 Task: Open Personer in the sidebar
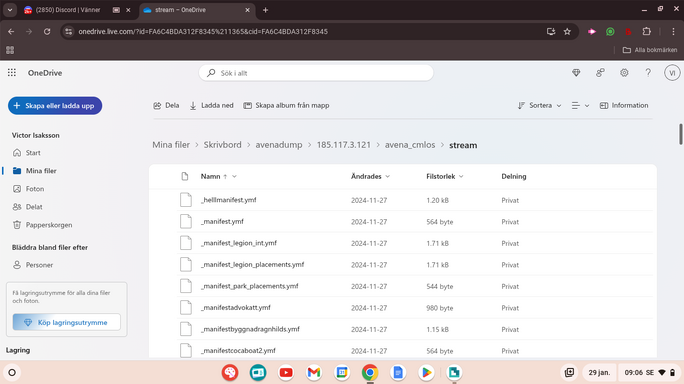point(39,265)
